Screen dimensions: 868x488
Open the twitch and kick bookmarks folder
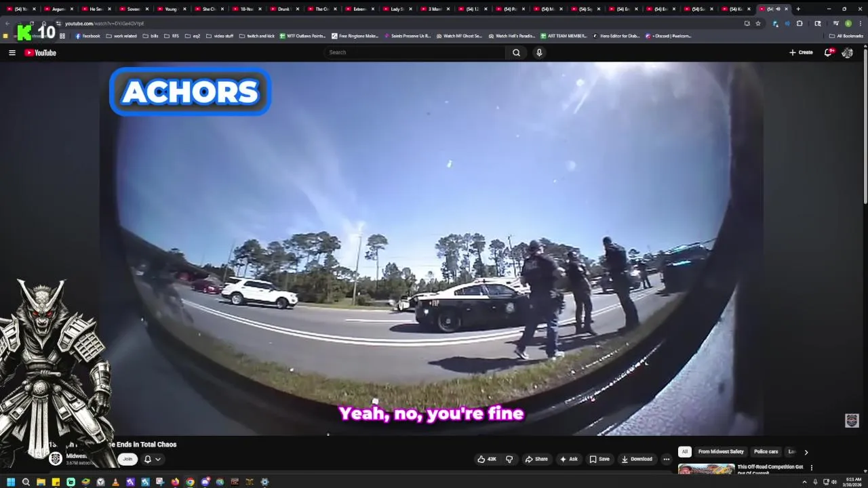257,36
